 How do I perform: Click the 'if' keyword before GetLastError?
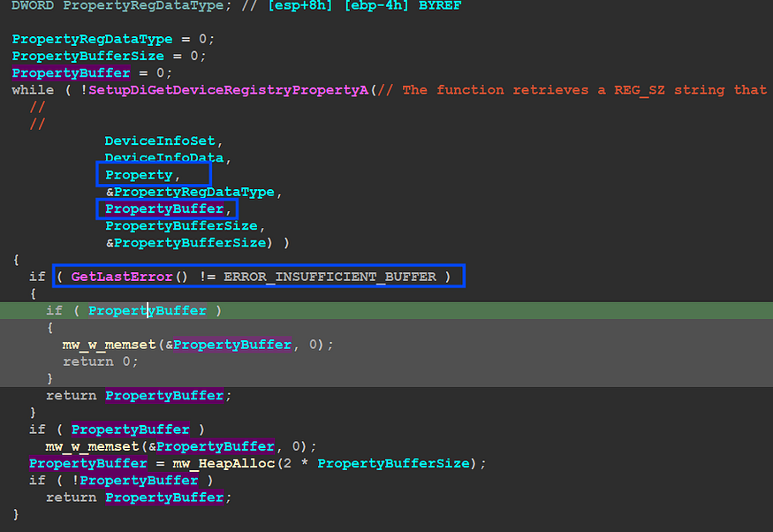coord(37,277)
